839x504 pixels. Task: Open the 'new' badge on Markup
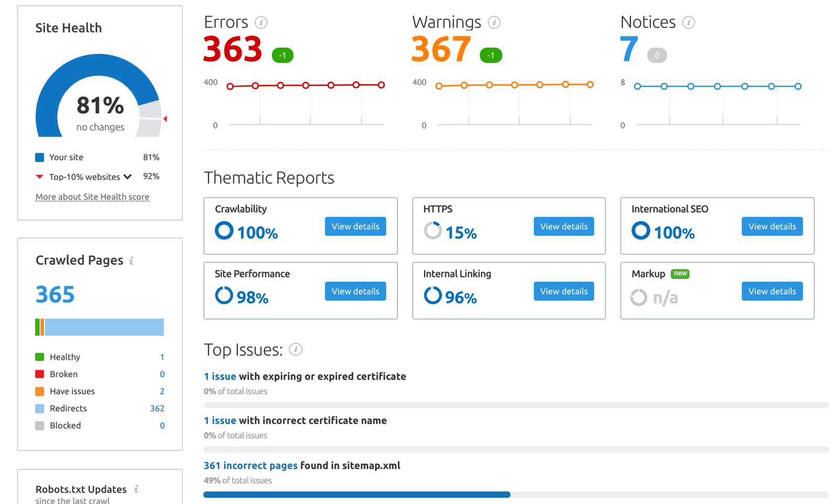tap(680, 274)
